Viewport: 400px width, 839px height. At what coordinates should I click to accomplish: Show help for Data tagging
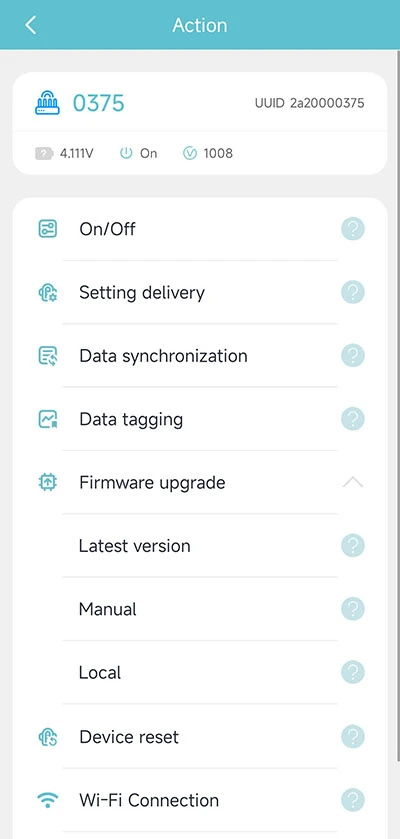pos(353,419)
